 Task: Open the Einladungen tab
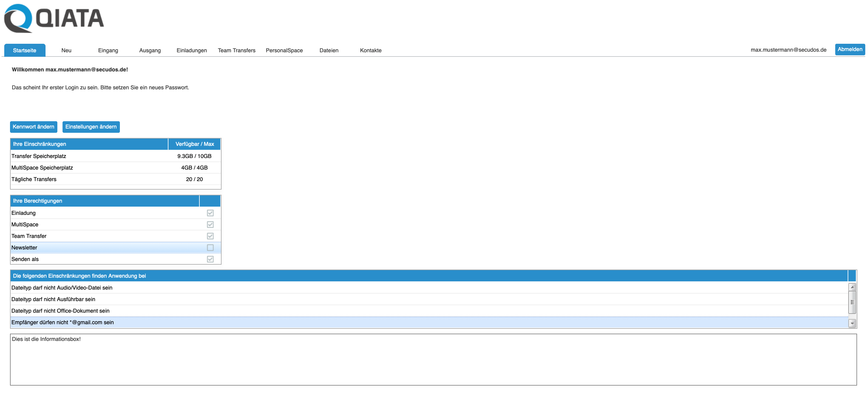pos(192,50)
